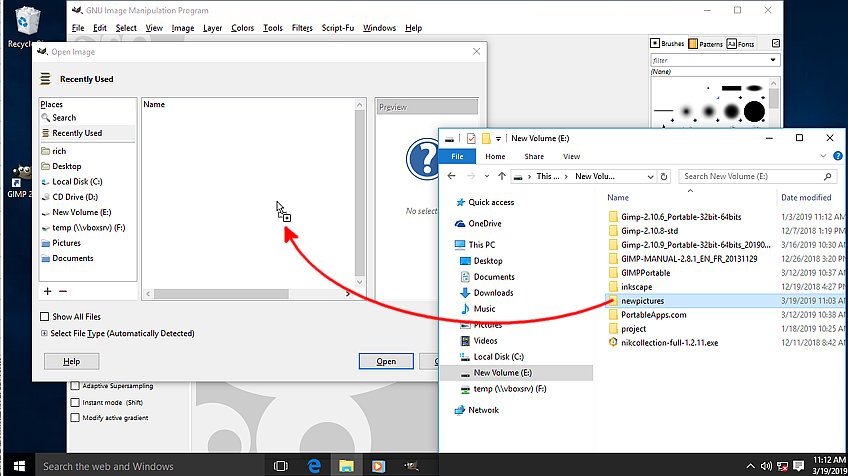The image size is (848, 476).
Task: Open the Explorer address bar history dropdown
Action: pos(650,176)
